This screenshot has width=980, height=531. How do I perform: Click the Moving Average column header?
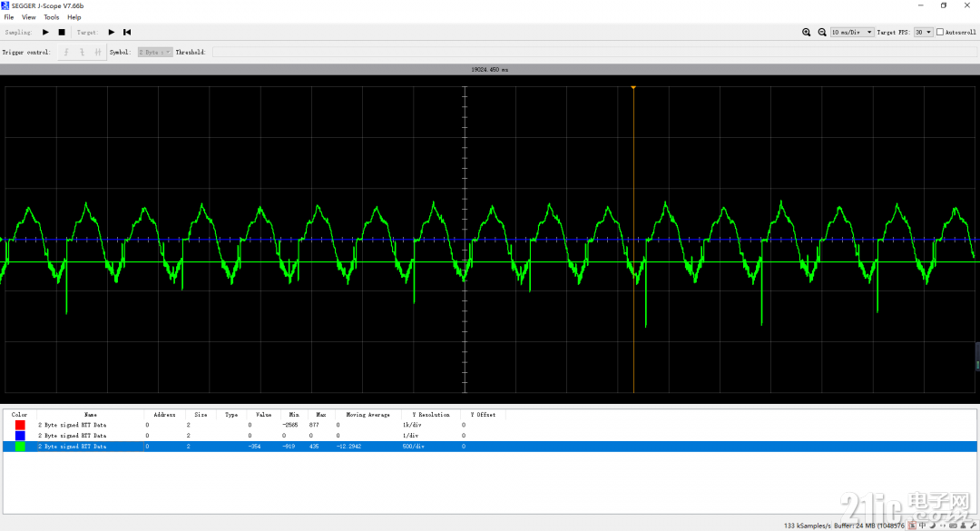[368, 414]
